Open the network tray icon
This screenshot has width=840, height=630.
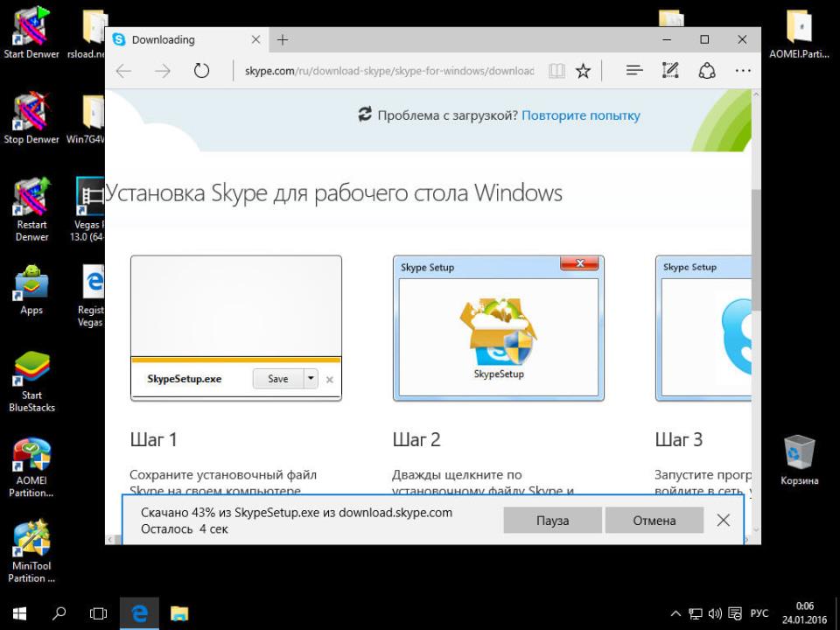pos(696,614)
